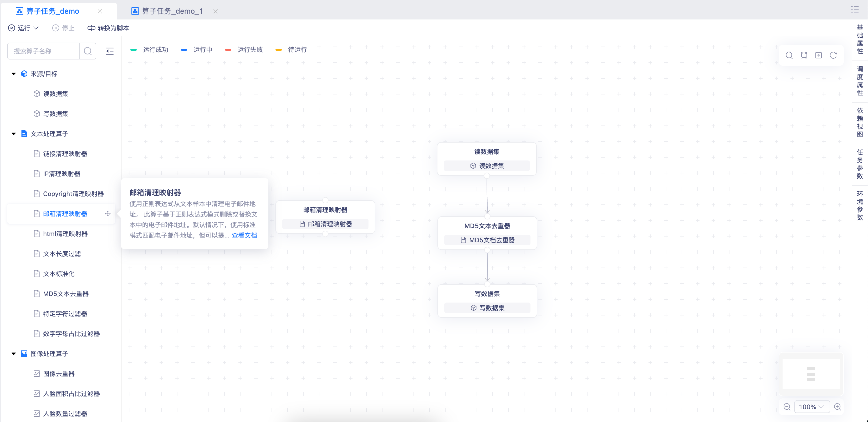Viewport: 868px width, 422px height.
Task: Open the 基础属性 side panel tab
Action: [x=860, y=39]
